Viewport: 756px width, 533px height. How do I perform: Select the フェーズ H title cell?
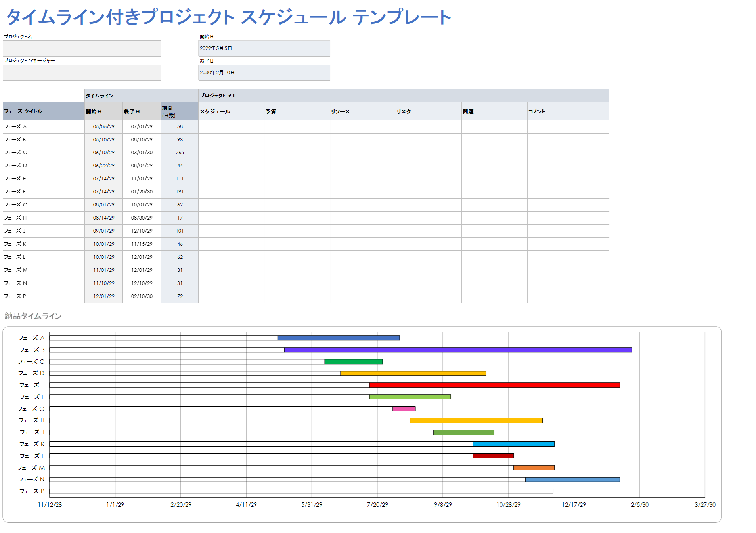pos(44,218)
